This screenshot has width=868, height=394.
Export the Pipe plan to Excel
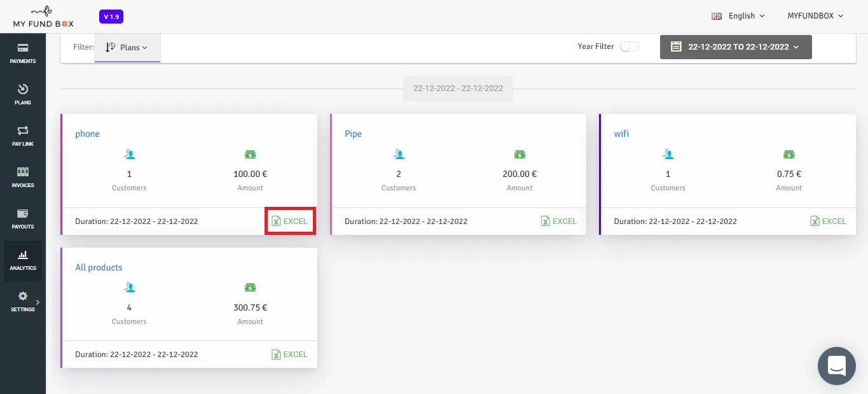coord(559,222)
